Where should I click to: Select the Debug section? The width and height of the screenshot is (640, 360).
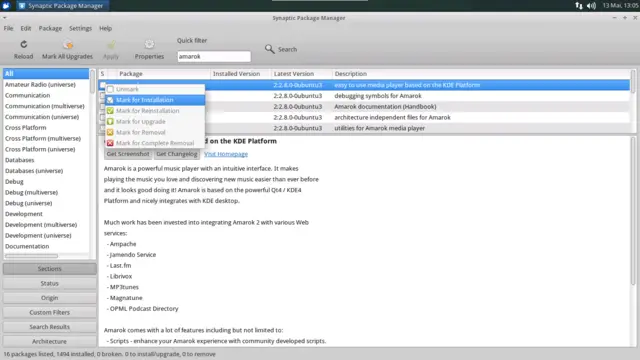[46, 182]
